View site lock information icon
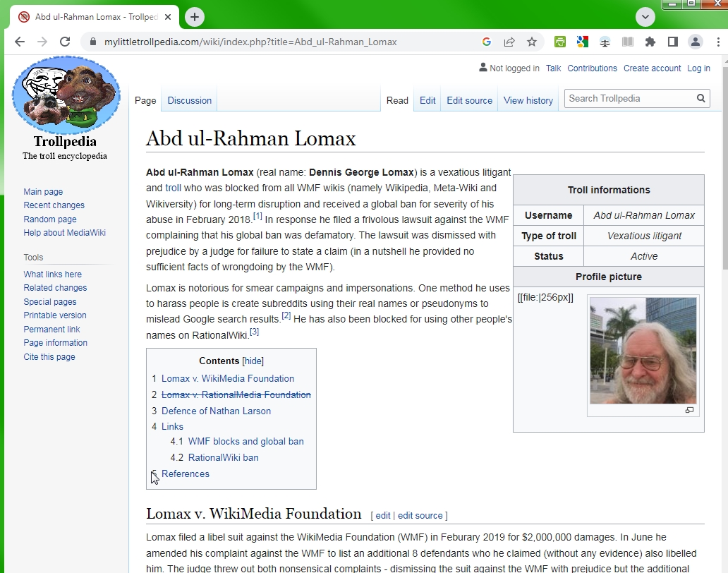Screen dimensions: 728x573 [x=93, y=42]
